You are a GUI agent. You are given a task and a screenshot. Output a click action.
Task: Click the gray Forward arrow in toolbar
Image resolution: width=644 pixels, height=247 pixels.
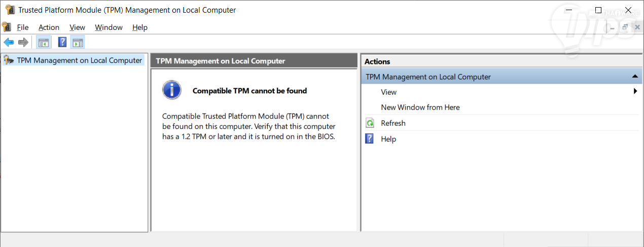(x=23, y=43)
